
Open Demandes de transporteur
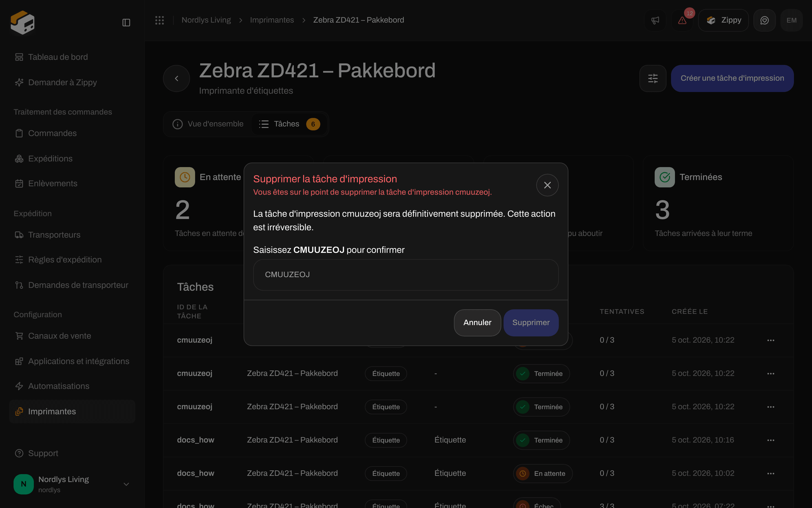click(72, 285)
